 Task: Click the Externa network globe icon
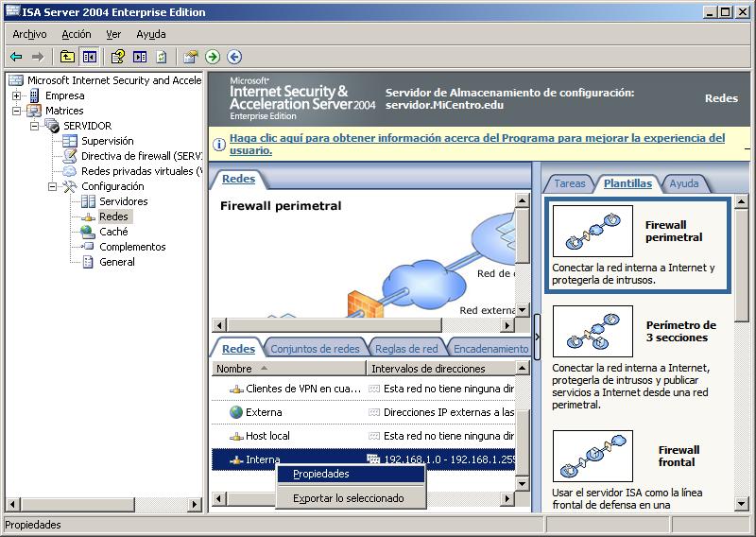point(236,412)
